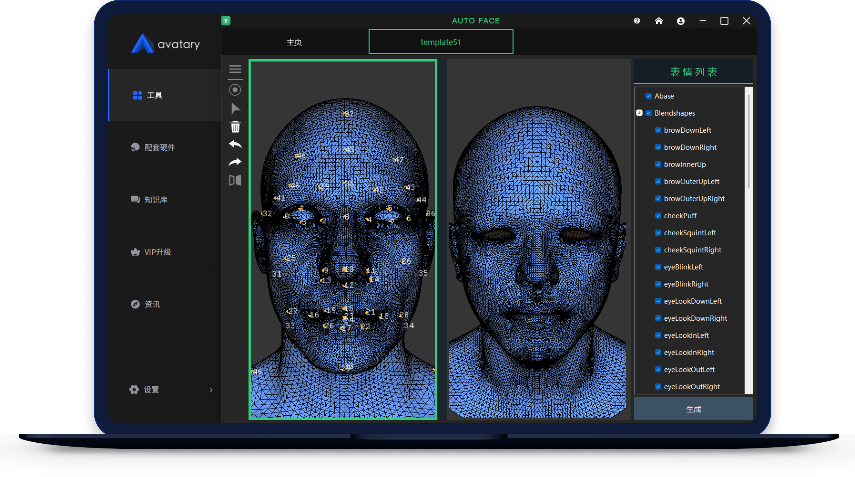This screenshot has height=477, width=855.
Task: Select the eyeLookOutRight label
Action: click(692, 387)
